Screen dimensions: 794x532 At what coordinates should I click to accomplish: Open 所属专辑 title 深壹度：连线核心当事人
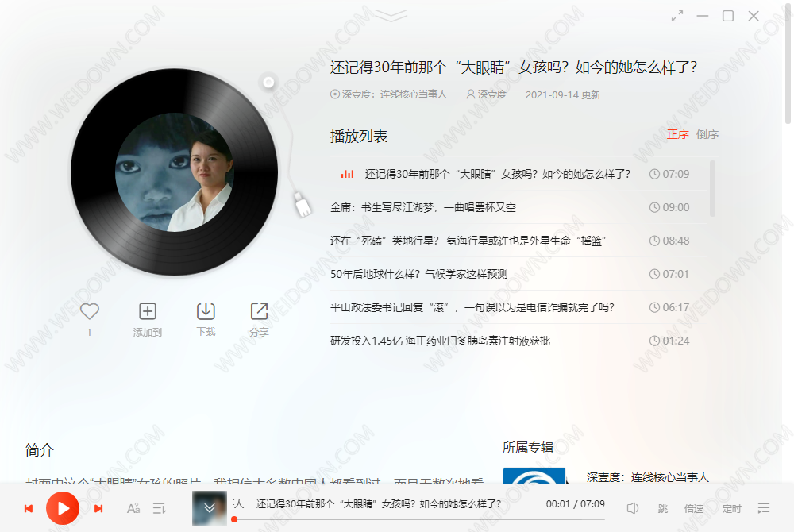pos(648,477)
